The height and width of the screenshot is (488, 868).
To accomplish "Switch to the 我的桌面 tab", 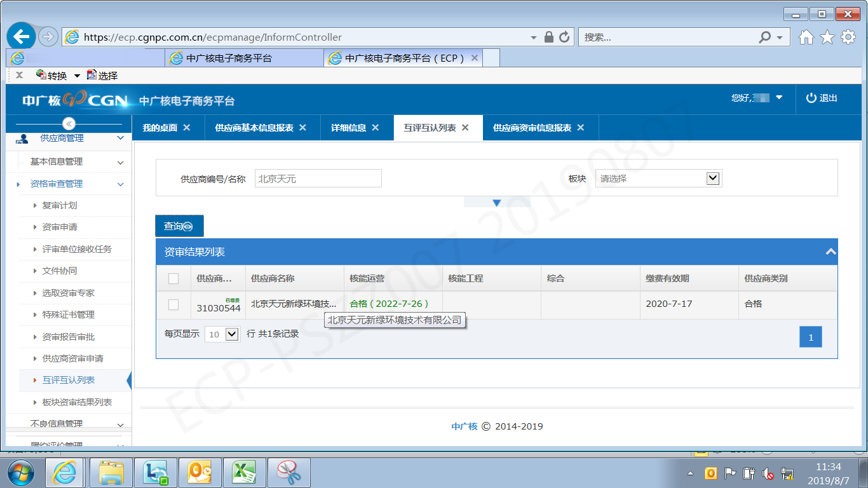I will click(x=160, y=128).
